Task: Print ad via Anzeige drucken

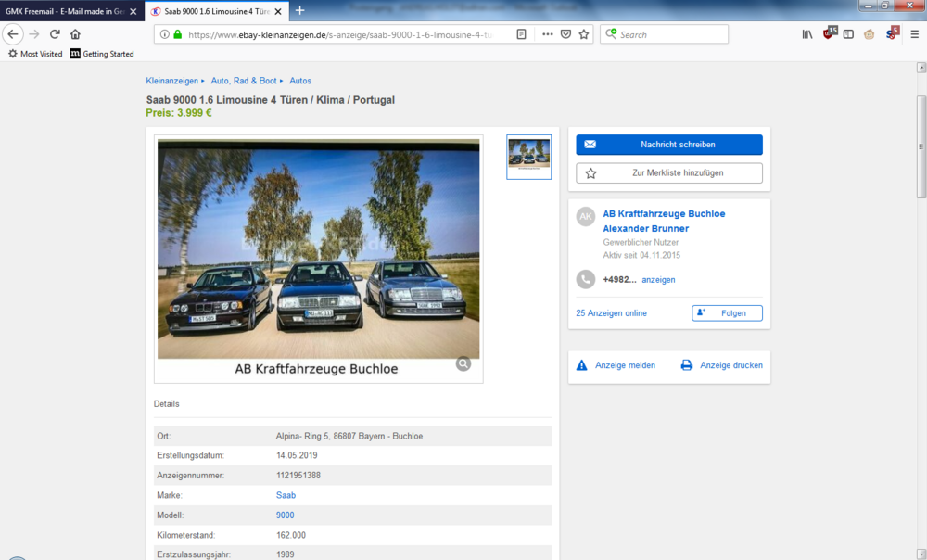Action: [731, 365]
